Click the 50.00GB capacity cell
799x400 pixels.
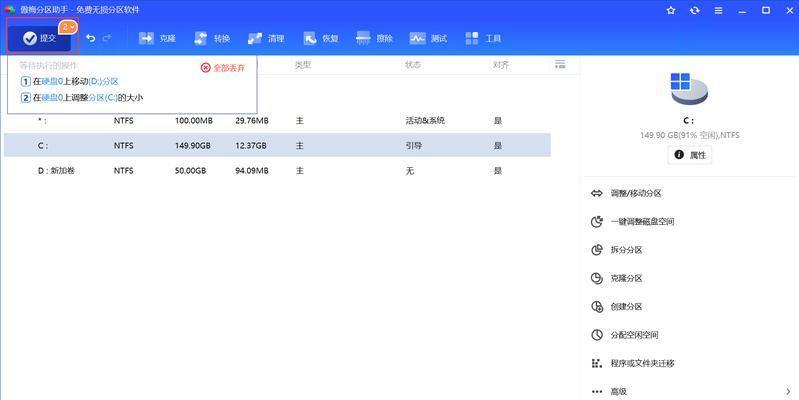(191, 171)
